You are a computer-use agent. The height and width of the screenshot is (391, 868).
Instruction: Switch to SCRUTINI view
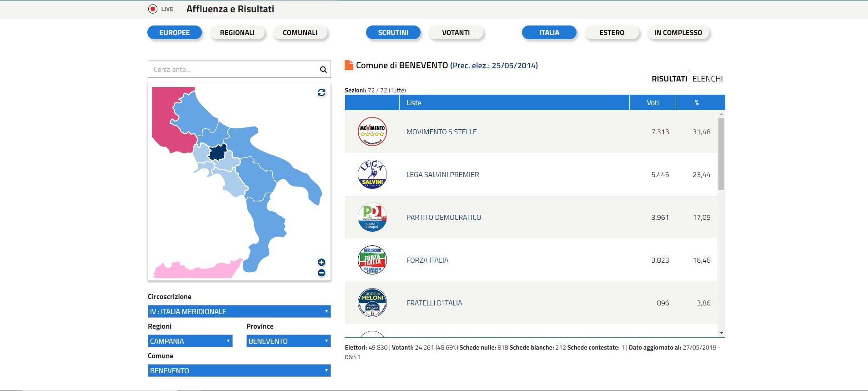point(393,33)
